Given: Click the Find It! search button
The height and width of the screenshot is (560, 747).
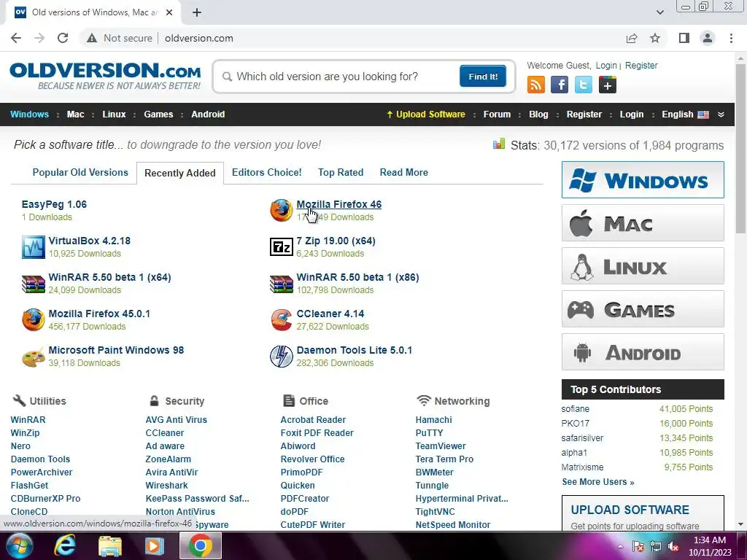Looking at the screenshot, I should (483, 76).
